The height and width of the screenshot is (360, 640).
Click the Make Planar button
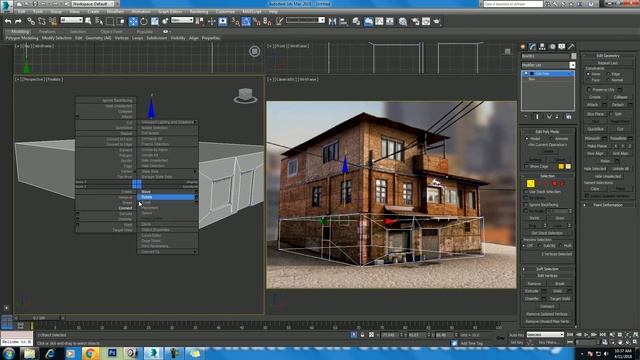(597, 146)
